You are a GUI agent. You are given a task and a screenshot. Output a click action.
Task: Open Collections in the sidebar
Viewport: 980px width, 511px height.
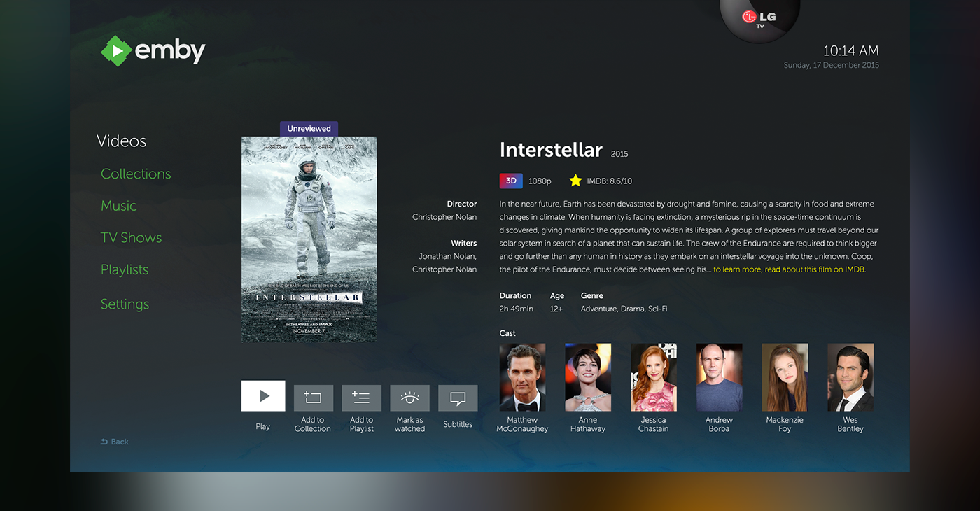point(136,174)
